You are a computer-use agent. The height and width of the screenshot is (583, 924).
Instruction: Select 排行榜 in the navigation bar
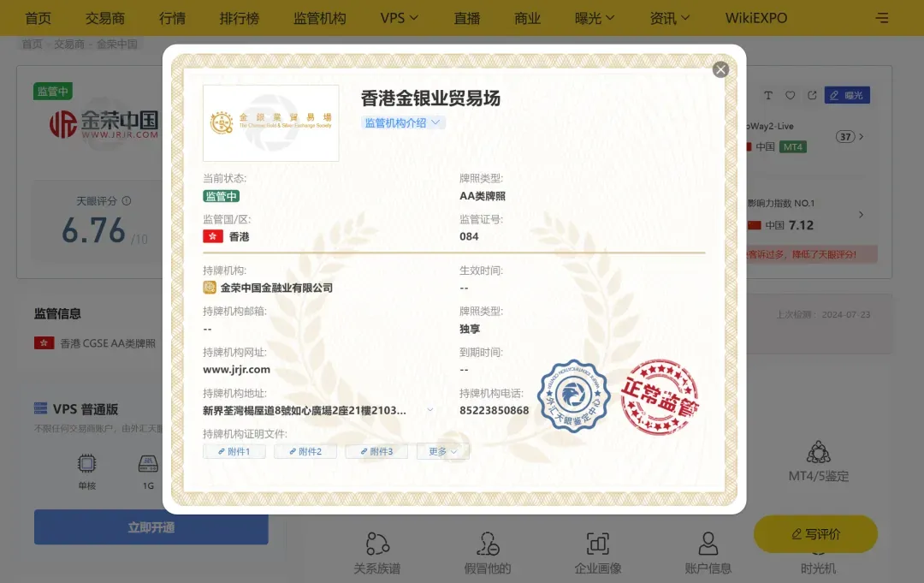pos(240,18)
